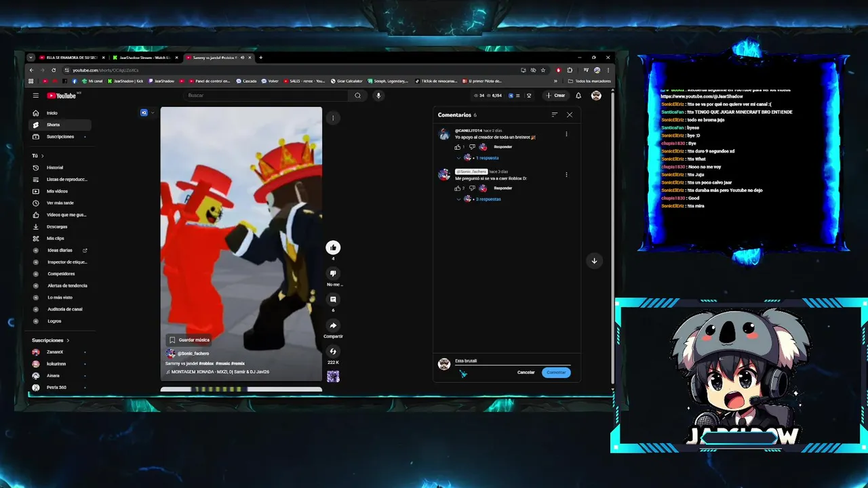Open the Short's three-dot options menu

pyautogui.click(x=333, y=118)
